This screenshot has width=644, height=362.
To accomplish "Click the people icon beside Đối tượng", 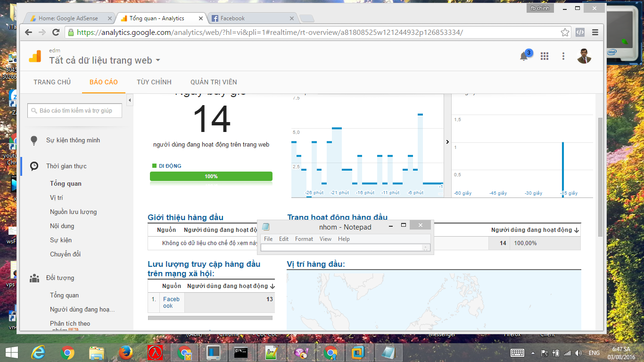I will (x=34, y=278).
